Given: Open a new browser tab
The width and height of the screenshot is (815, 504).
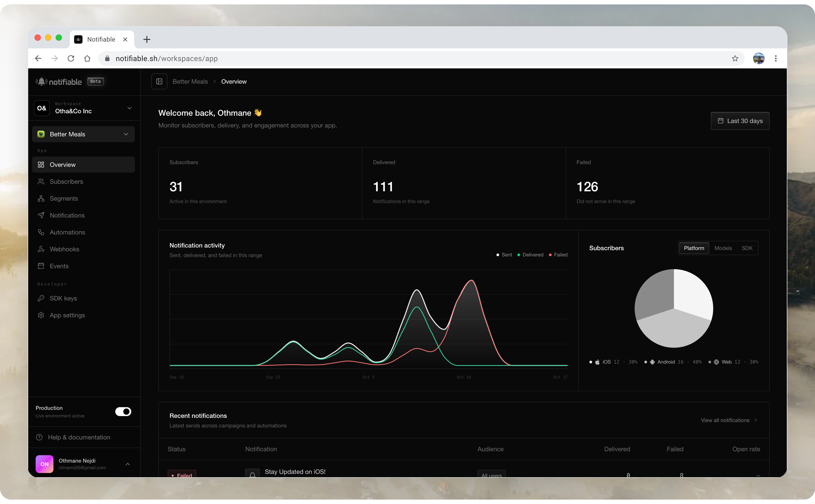Looking at the screenshot, I should click(147, 39).
